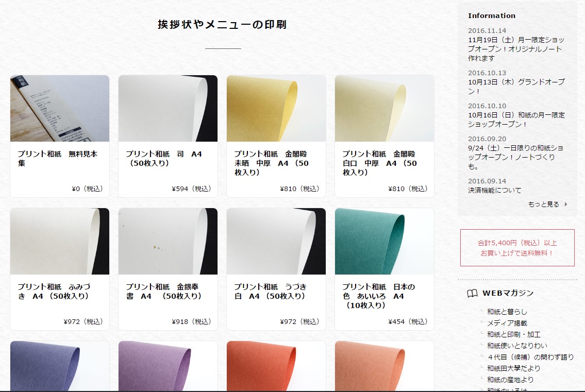Screen dimensions: 585x392
Task: Select the 金閣殿 未晒 中厚 paper image
Action: click(276, 108)
